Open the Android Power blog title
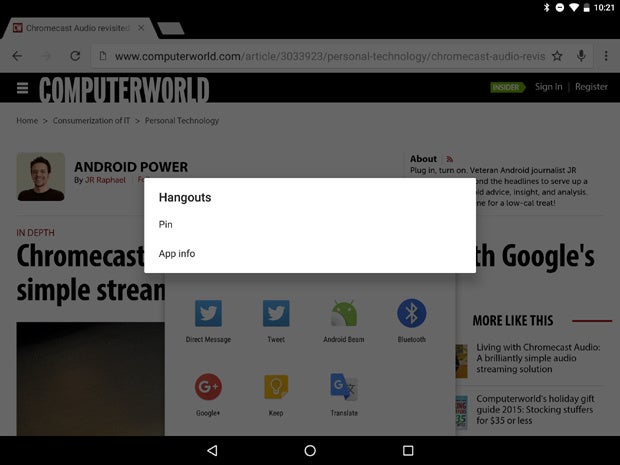Image resolution: width=620 pixels, height=465 pixels. pyautogui.click(x=131, y=167)
